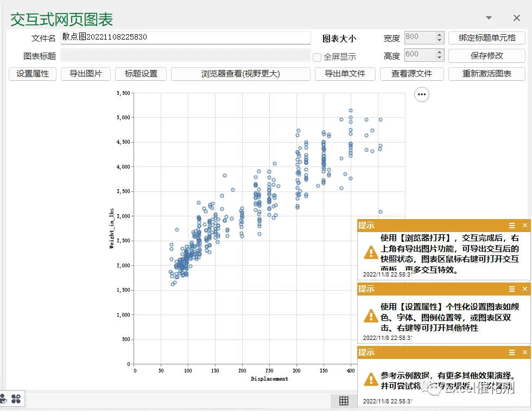Dismiss the first 提示 notification
Image resolution: width=532 pixels, height=411 pixels.
[525, 226]
